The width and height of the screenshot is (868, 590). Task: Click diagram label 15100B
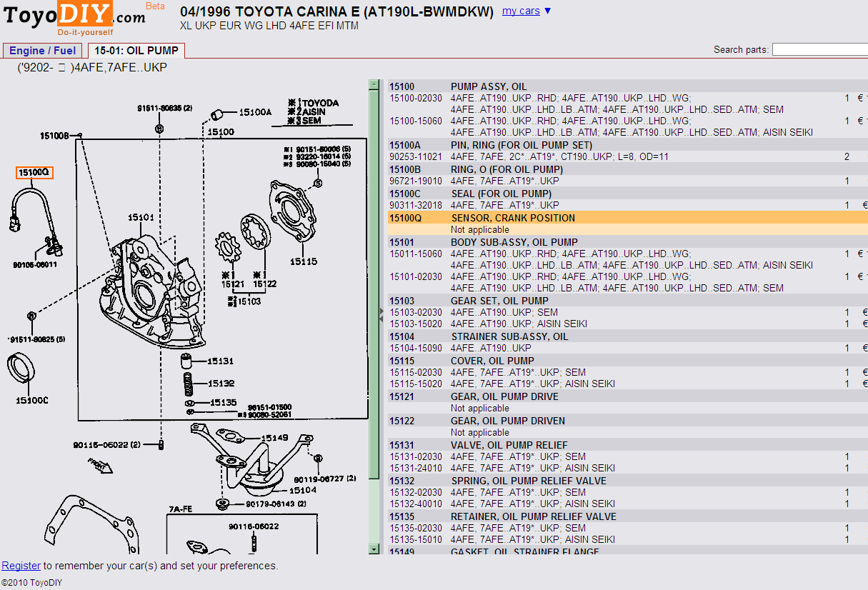click(x=54, y=135)
